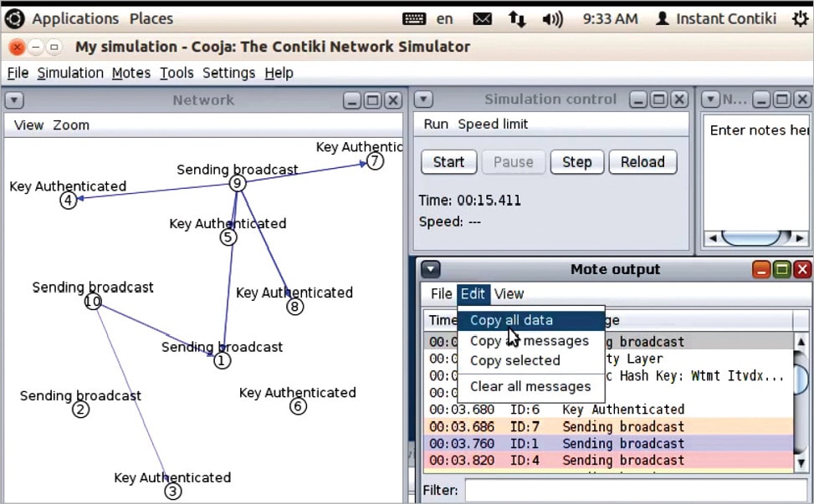Select the ID:7 Sending broadcast row
The width and height of the screenshot is (814, 504).
pos(608,427)
